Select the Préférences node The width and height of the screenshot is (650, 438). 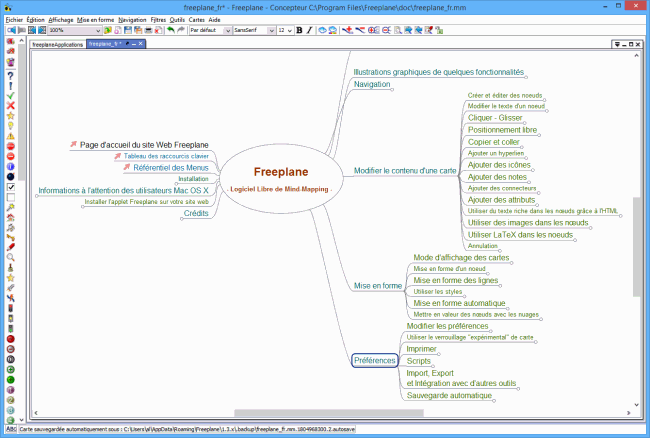click(375, 361)
